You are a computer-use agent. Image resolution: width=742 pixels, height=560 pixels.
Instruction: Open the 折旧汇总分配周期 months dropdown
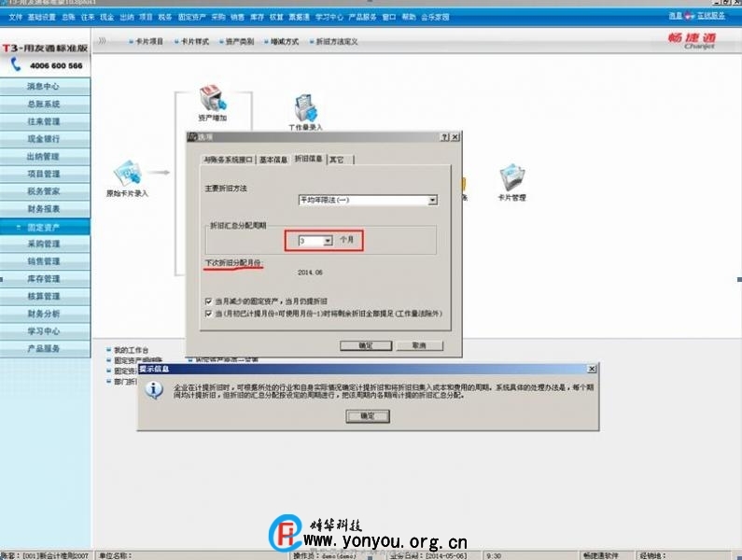pyautogui.click(x=328, y=241)
